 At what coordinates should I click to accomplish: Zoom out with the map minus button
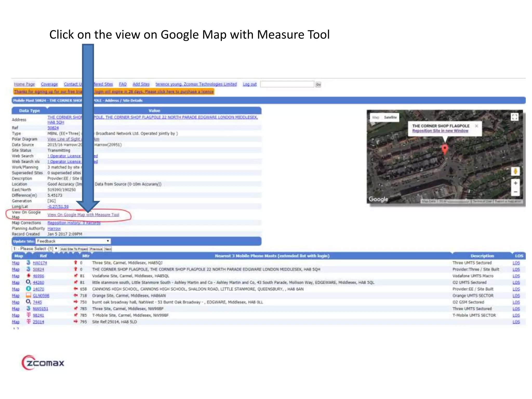515,192
